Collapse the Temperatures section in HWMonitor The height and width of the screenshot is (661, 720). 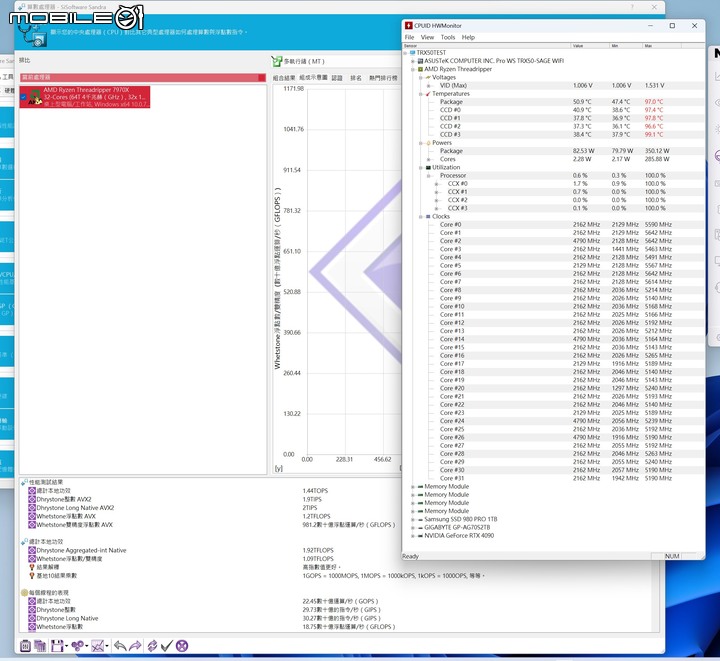pos(421,94)
